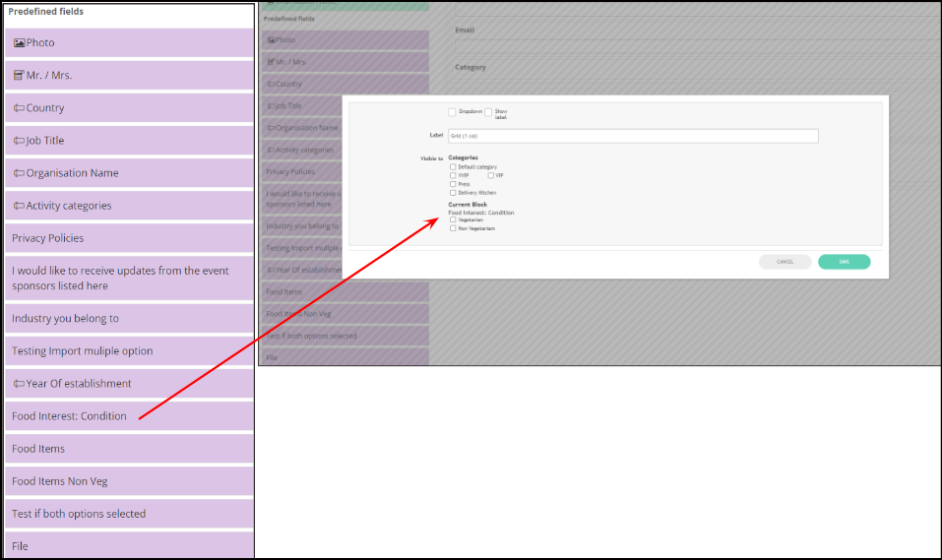Click Privacy Policies in the dimmed background list
The width and height of the screenshot is (942, 560).
click(301, 172)
